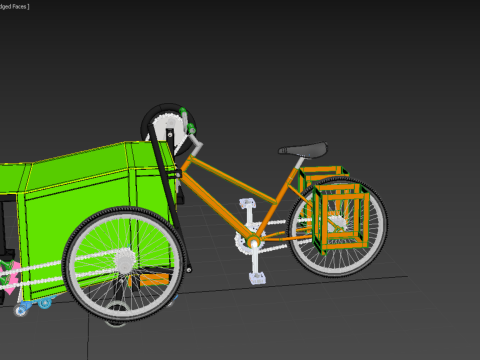This screenshot has height=360, width=480.
Task: Select the black bicycle saddle
Action: pos(303,149)
